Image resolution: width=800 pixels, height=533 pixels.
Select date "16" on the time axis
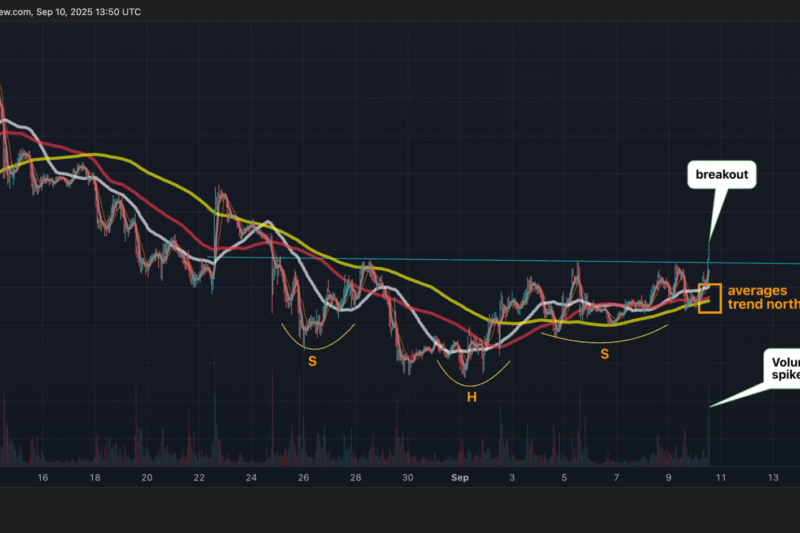pyautogui.click(x=42, y=478)
